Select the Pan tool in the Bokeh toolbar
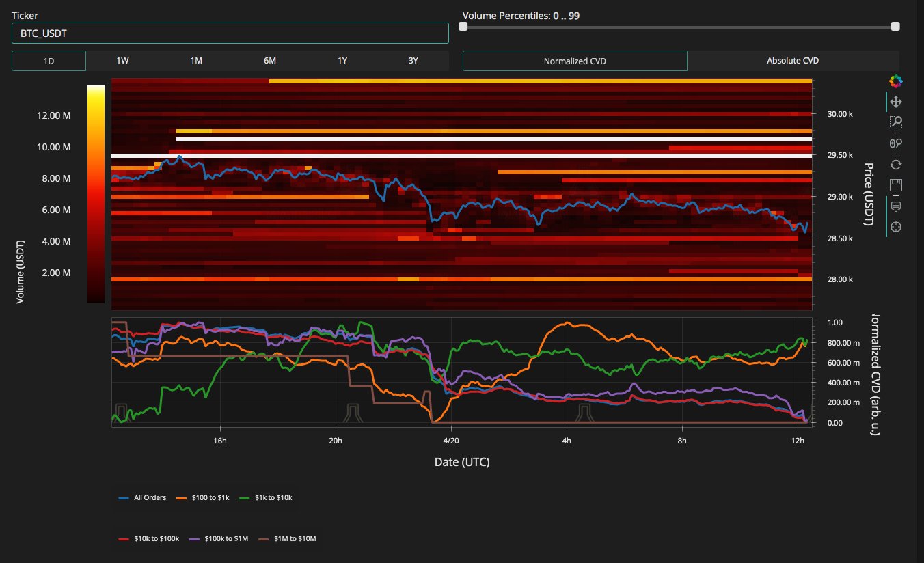The height and width of the screenshot is (563, 924). [x=895, y=101]
